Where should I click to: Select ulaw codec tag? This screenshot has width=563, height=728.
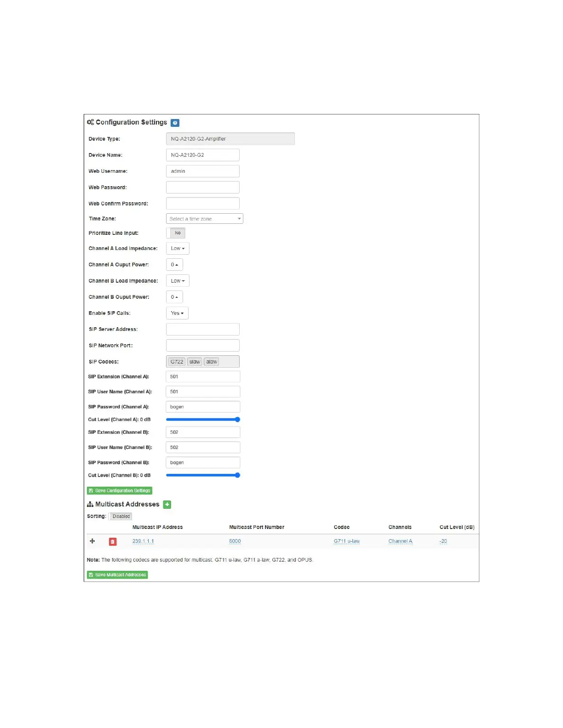click(x=195, y=362)
